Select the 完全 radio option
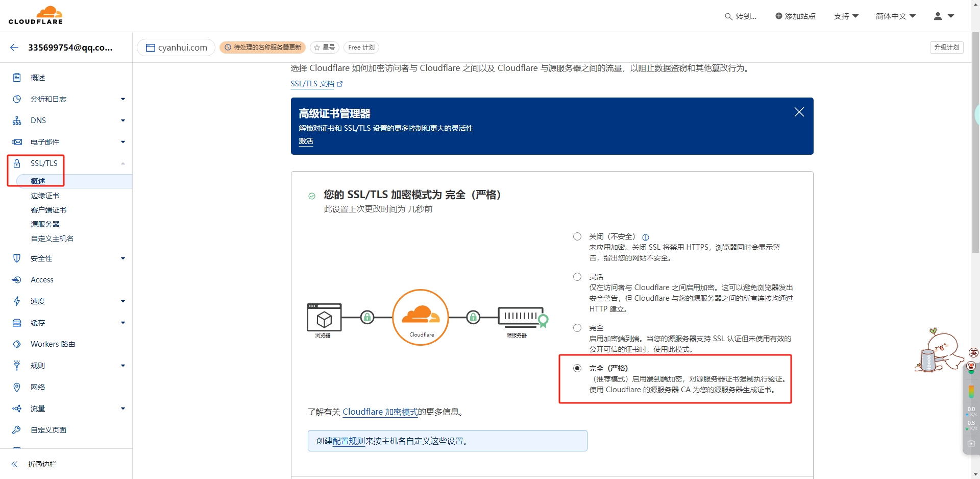 click(x=577, y=328)
